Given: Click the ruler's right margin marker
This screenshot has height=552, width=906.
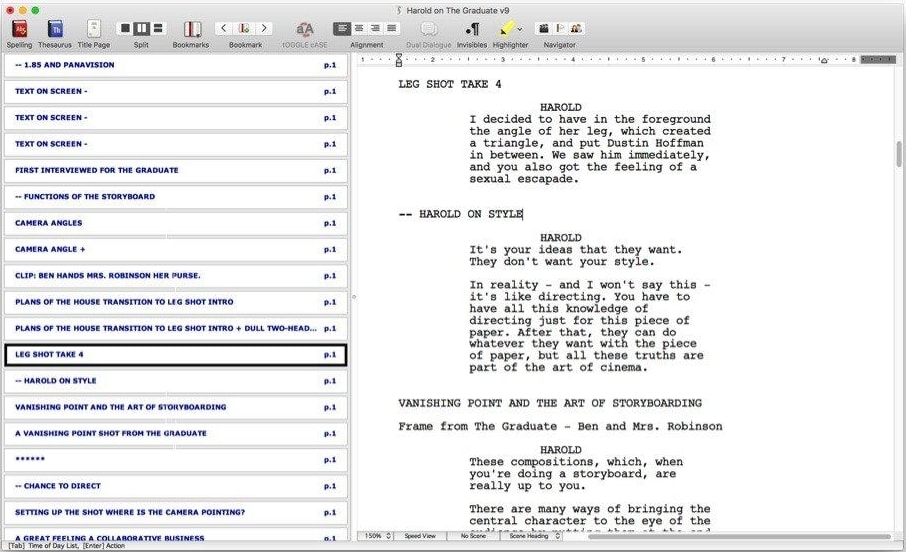Looking at the screenshot, I should pyautogui.click(x=825, y=61).
